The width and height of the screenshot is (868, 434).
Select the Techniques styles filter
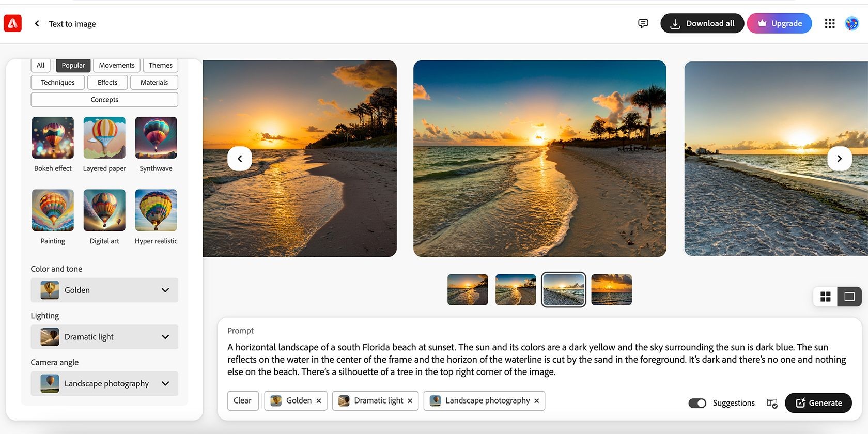58,82
